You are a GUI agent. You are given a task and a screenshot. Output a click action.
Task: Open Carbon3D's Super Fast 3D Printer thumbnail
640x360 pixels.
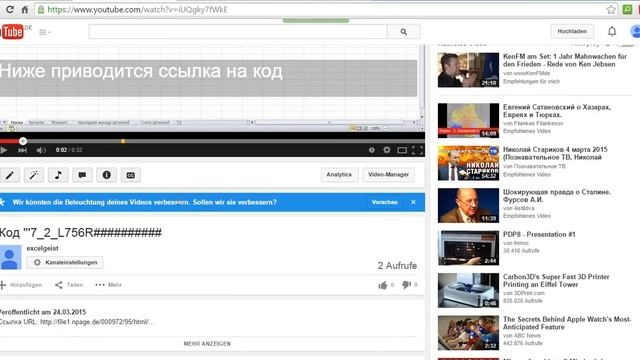(x=468, y=290)
